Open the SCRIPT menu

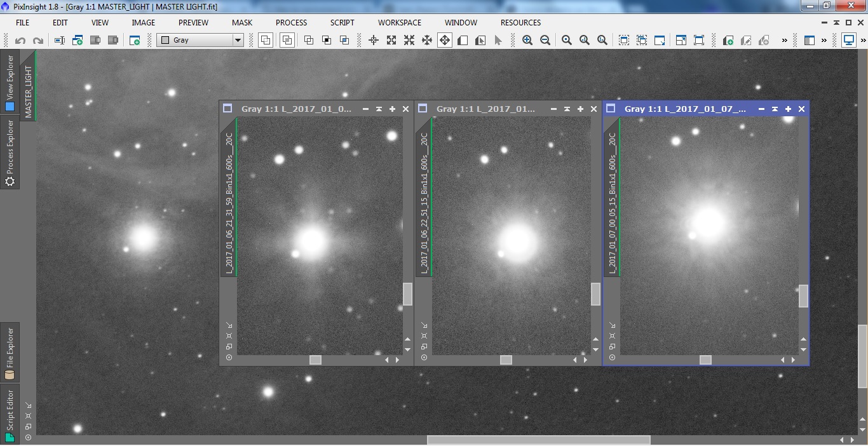pyautogui.click(x=342, y=22)
